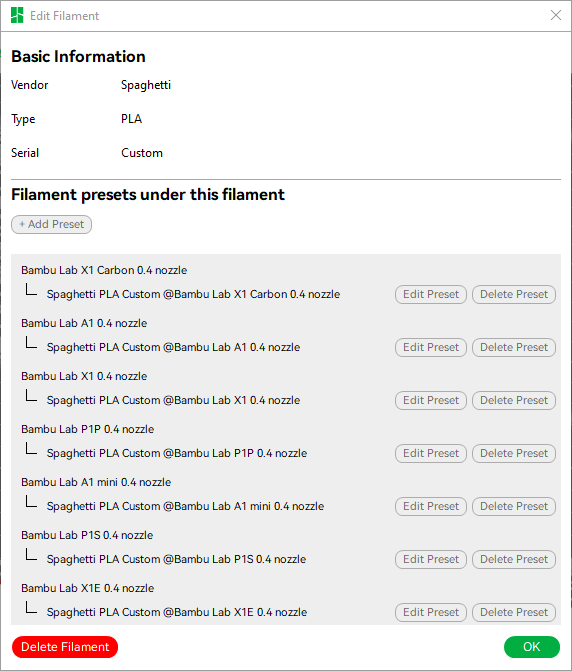Screen dimensions: 572x671
Task: Edit the Bambu Lab A1 preset
Action: coord(431,347)
